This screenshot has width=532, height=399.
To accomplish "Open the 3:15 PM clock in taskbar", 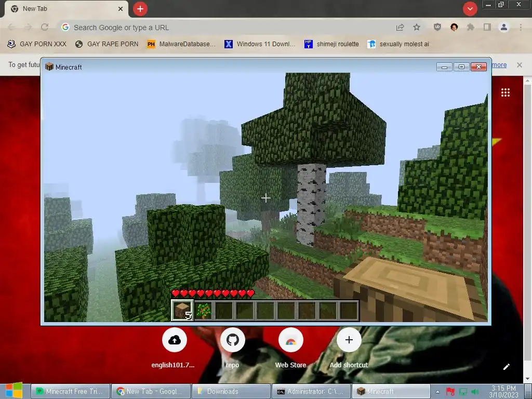I will pyautogui.click(x=503, y=391).
